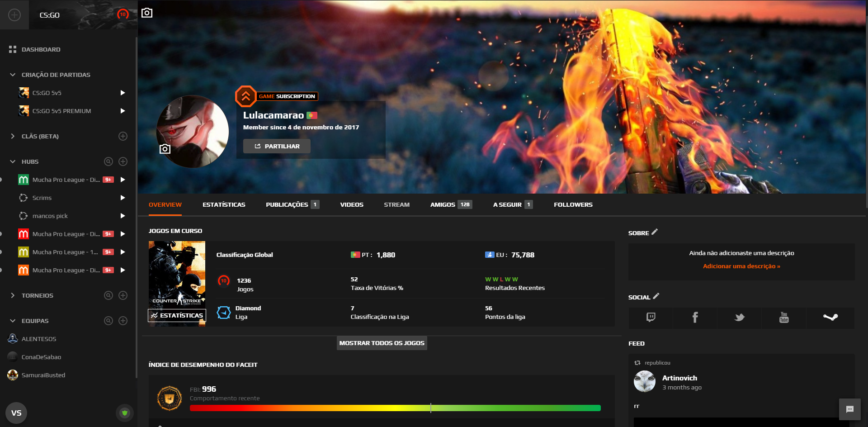868x427 pixels.
Task: Open Artinovich's profile from the feed
Action: (x=679, y=378)
